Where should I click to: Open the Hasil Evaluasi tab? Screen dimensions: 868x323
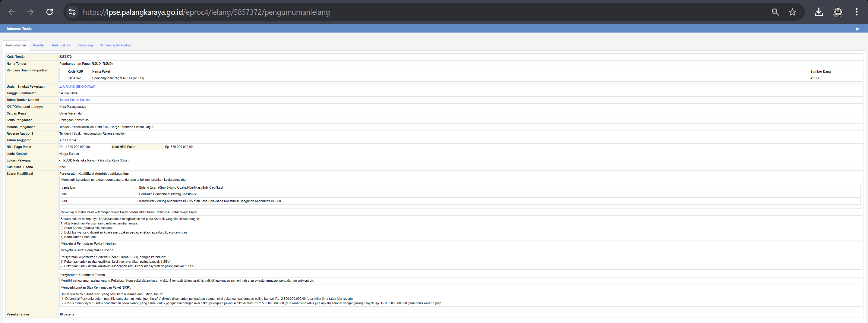click(60, 45)
